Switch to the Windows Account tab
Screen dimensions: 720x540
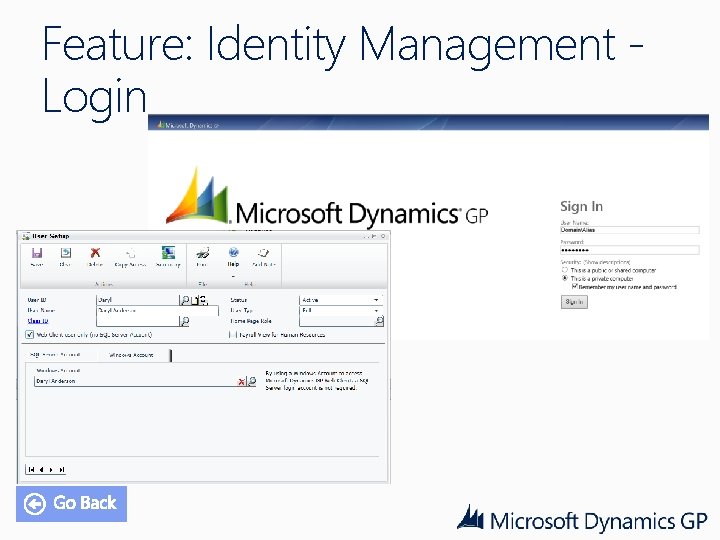pyautogui.click(x=131, y=355)
